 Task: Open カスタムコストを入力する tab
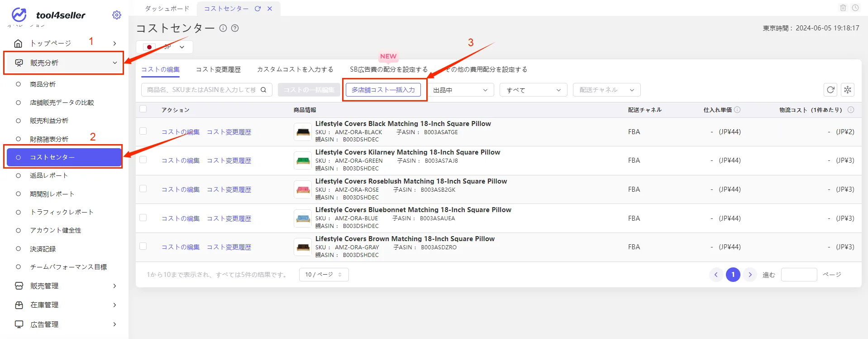click(x=295, y=69)
